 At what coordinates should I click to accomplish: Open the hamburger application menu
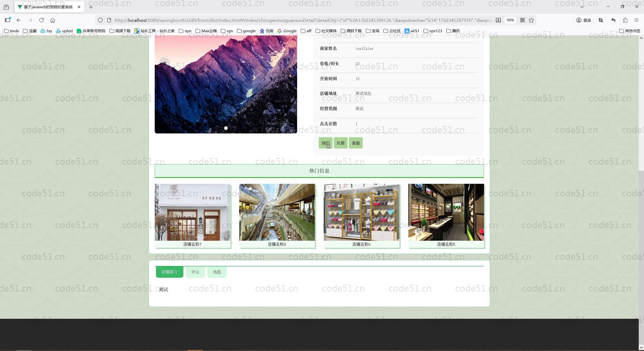tap(636, 20)
